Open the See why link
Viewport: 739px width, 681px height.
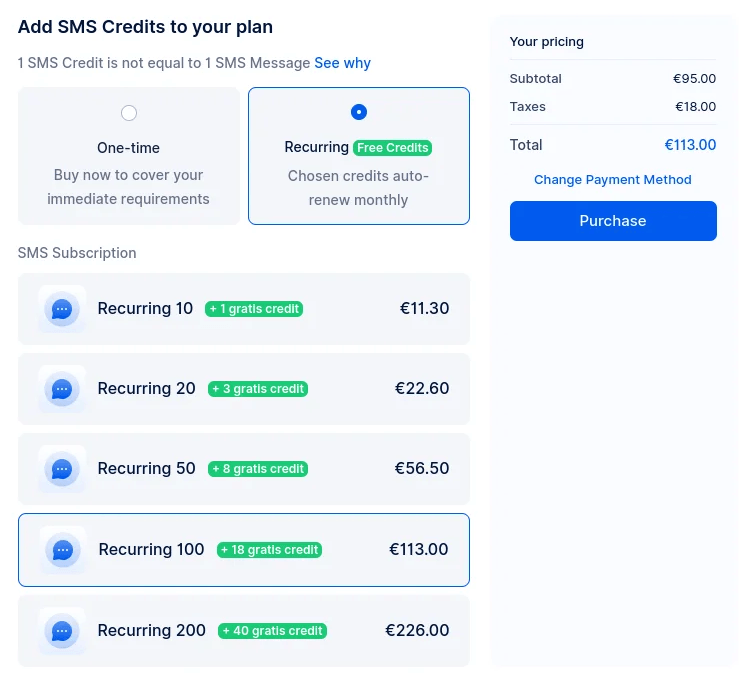[x=343, y=63]
